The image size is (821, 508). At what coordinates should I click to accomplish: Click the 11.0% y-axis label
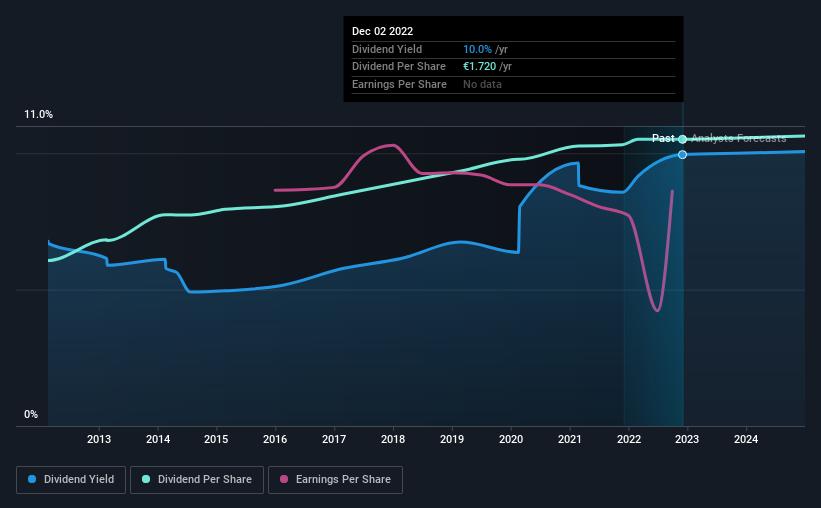pos(38,115)
